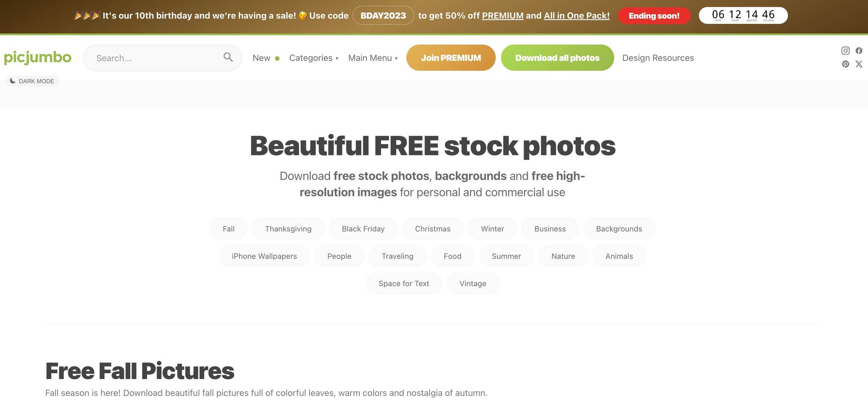
Task: Choose the iPhone Wallpapers tag
Action: [264, 256]
